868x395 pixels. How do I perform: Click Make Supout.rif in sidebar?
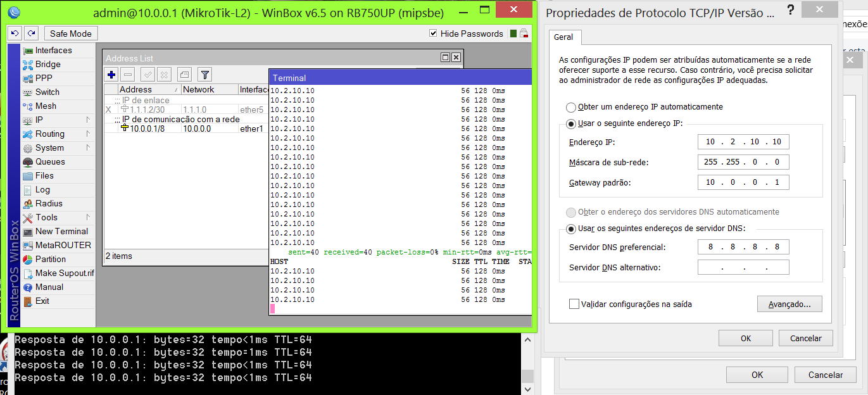click(x=65, y=273)
